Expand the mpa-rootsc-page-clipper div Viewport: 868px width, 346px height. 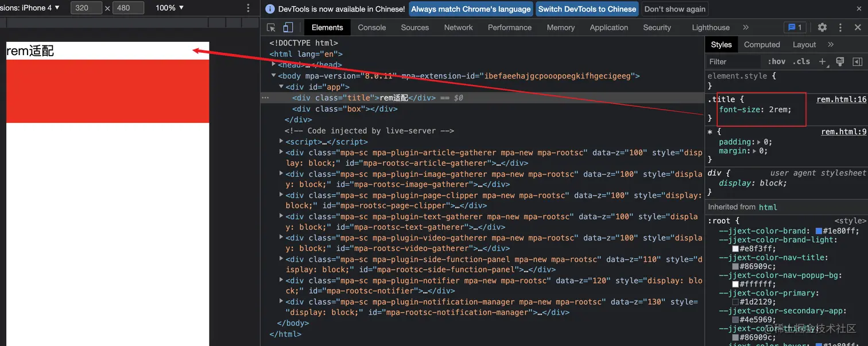click(281, 195)
